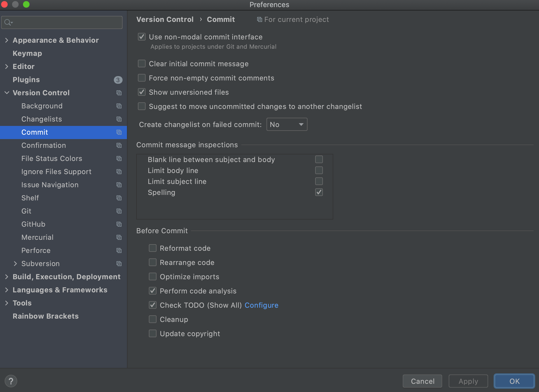Expand the Subversion settings node
This screenshot has width=539, height=392.
(15, 264)
